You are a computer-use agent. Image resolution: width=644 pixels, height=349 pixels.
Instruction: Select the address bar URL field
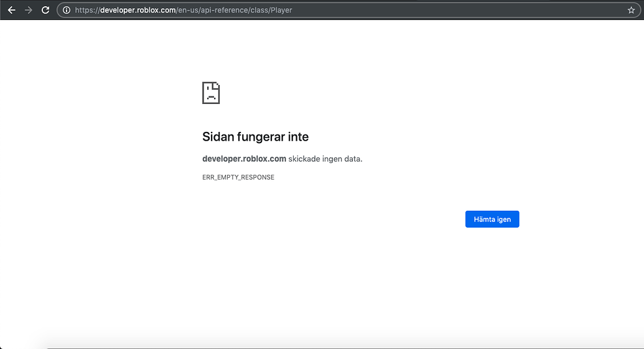click(x=348, y=10)
